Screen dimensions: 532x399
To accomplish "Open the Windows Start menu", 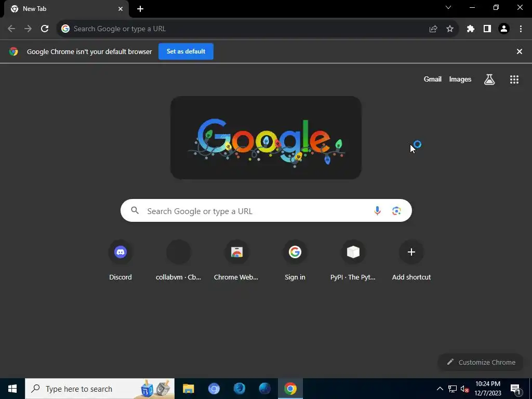I will [12, 389].
